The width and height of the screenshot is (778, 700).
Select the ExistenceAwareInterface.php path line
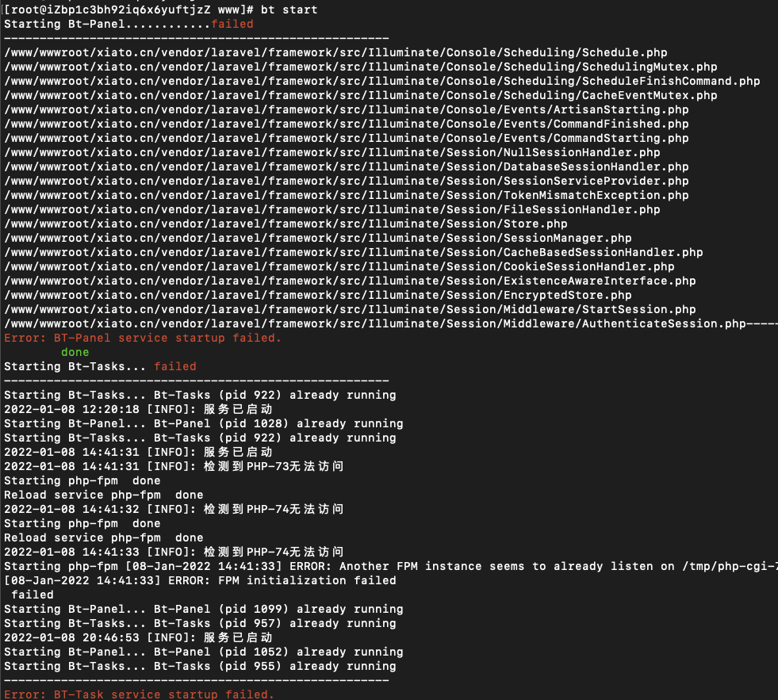[350, 281]
